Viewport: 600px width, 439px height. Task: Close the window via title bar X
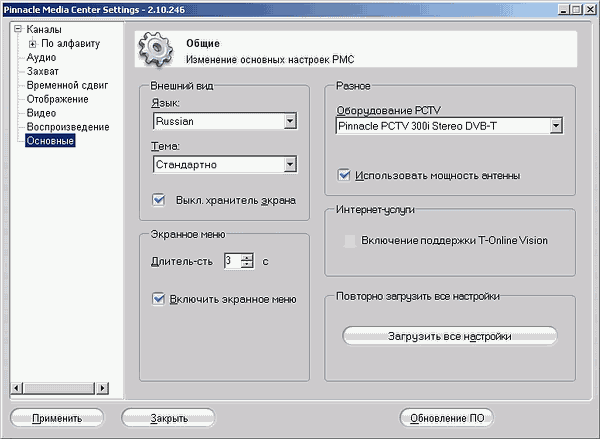click(x=590, y=10)
